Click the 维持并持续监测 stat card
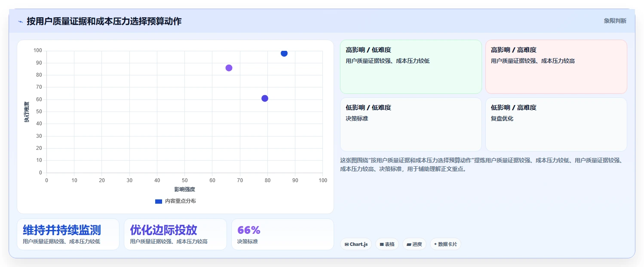This screenshot has width=644, height=267. point(68,234)
